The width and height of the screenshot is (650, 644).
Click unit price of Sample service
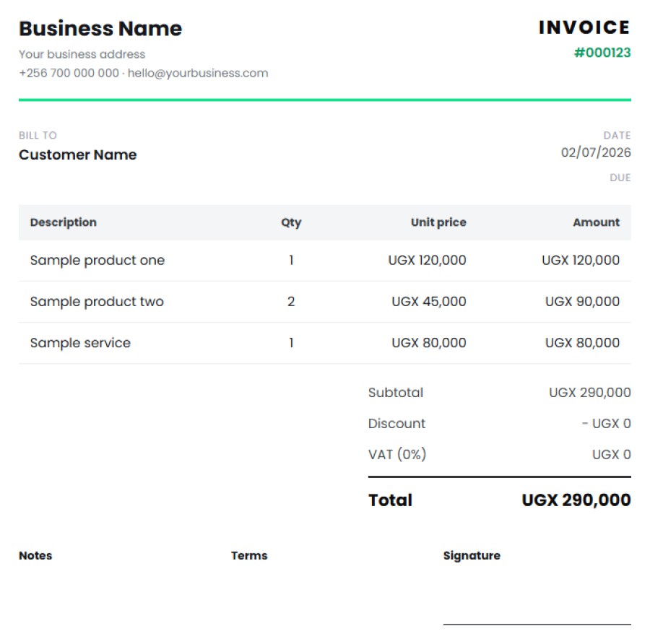[429, 343]
